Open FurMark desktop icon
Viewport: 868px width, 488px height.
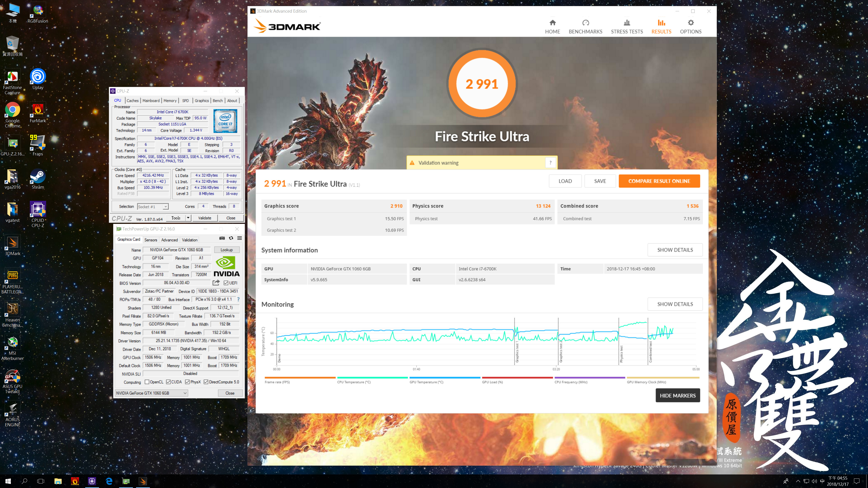(x=38, y=113)
